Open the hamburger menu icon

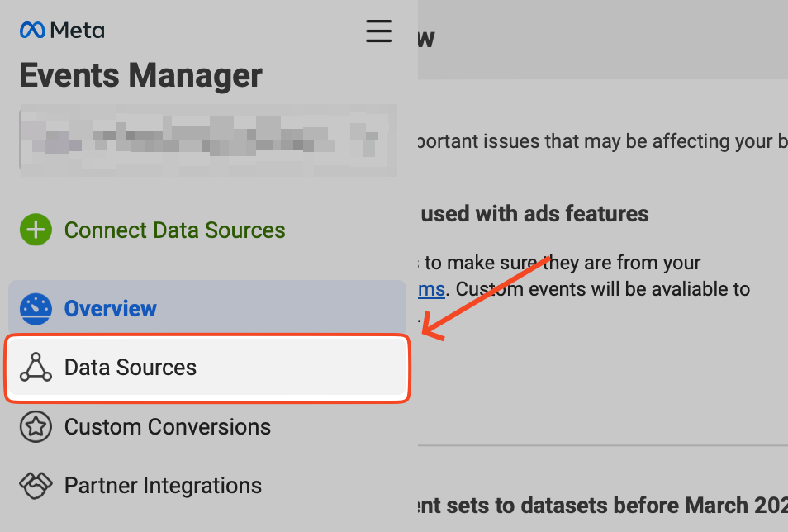(x=378, y=31)
